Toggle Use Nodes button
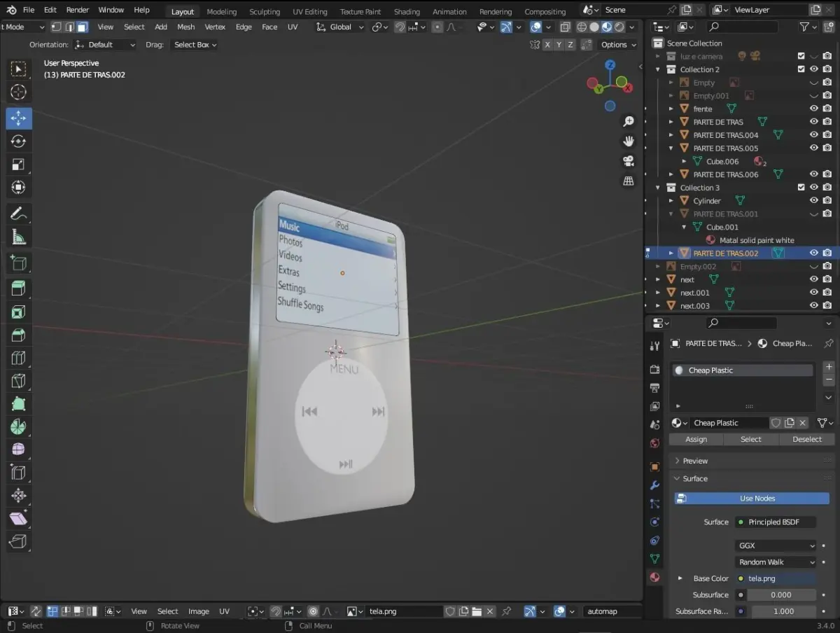 coord(752,499)
